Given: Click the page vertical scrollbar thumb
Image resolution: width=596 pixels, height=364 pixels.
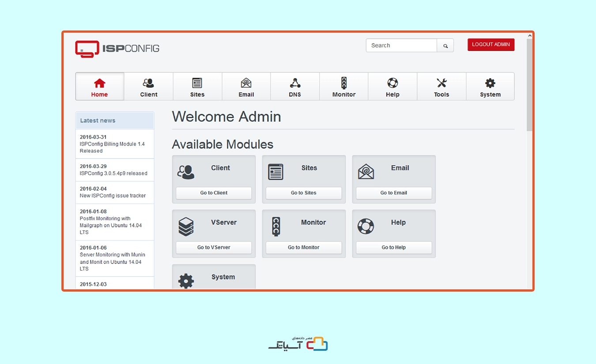Looking at the screenshot, I should pyautogui.click(x=529, y=85).
